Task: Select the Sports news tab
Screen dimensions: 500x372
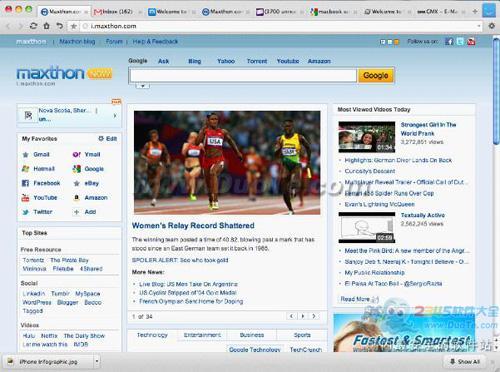Action: click(302, 335)
